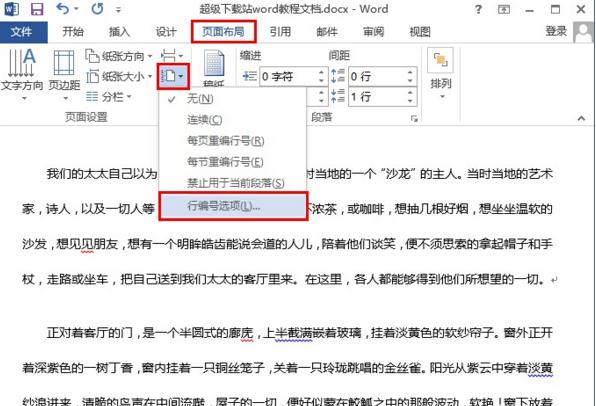
Task: Click left indent icon beside 0 字符
Action: pos(249,76)
